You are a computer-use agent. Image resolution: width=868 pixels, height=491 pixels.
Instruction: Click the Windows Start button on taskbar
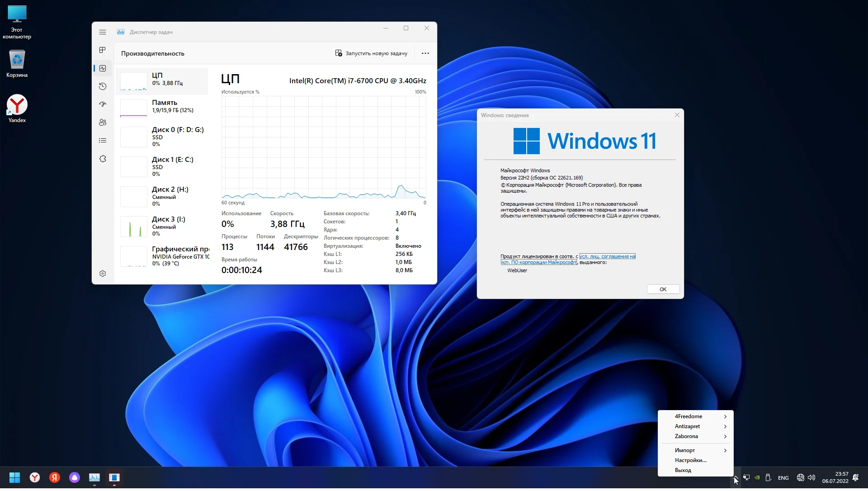(14, 477)
